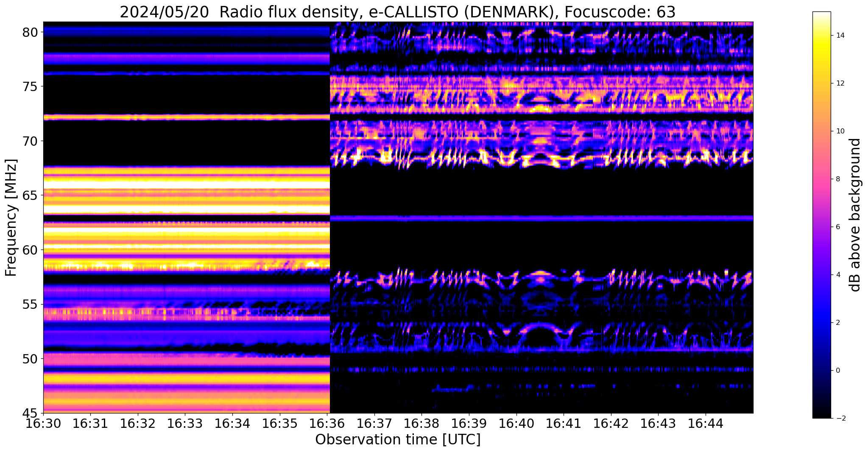Click the 16:42 time tick label

click(611, 424)
